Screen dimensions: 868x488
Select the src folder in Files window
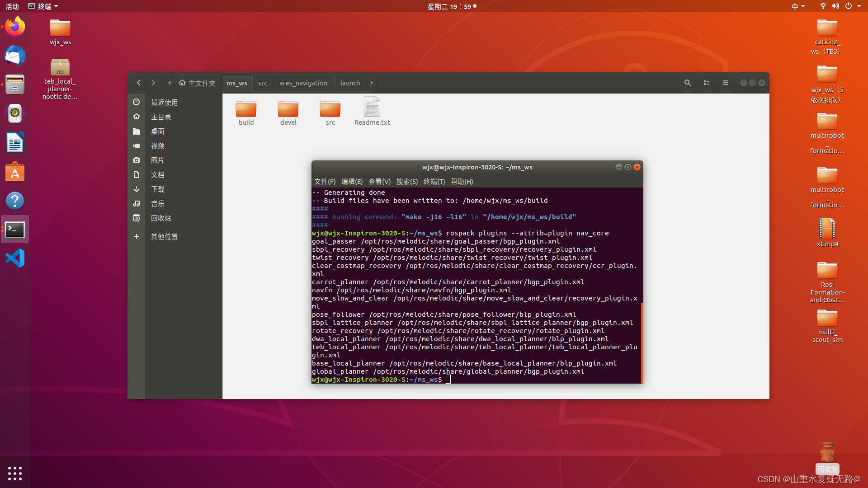pyautogui.click(x=330, y=113)
